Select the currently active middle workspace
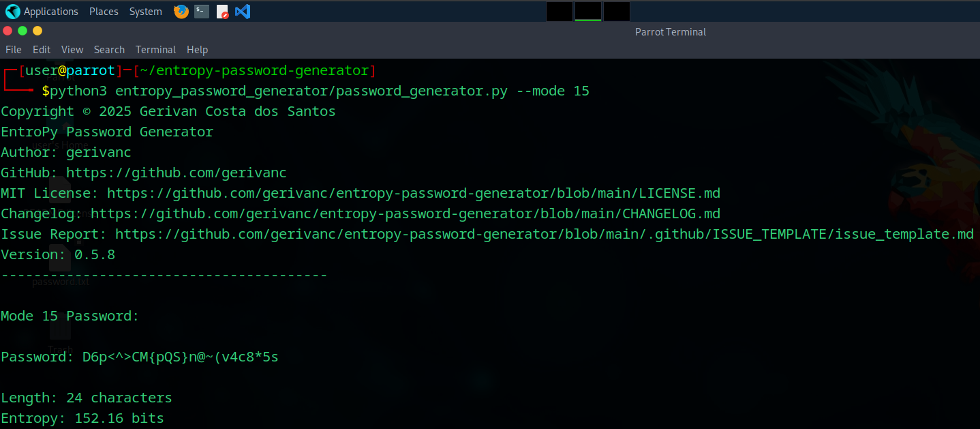 (587, 11)
